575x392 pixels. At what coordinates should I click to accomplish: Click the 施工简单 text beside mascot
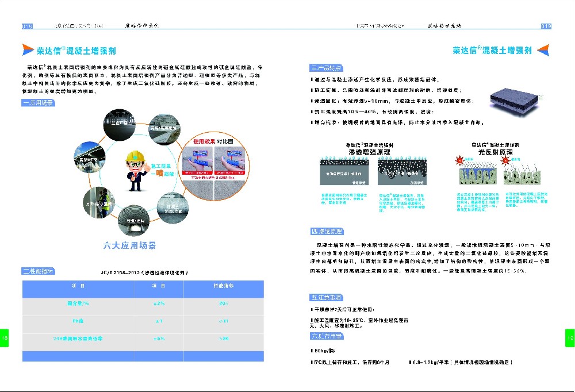click(161, 166)
